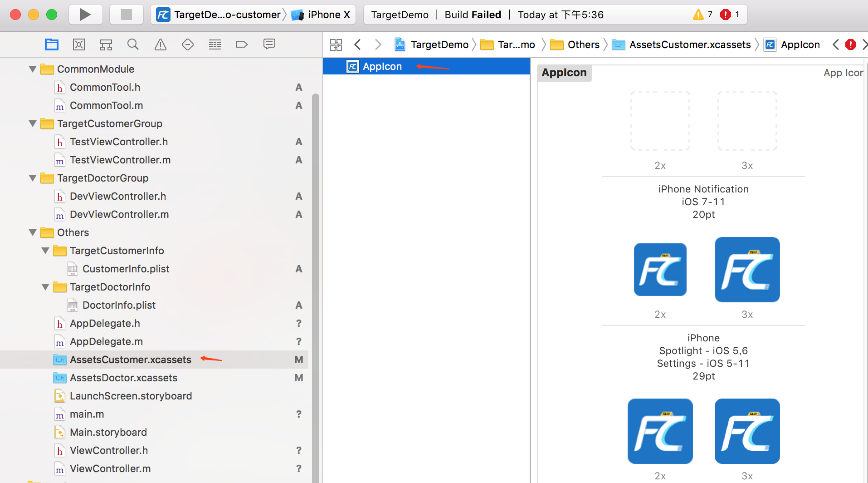Select empty 3x Notification icon slot
The height and width of the screenshot is (483, 868).
click(x=747, y=121)
